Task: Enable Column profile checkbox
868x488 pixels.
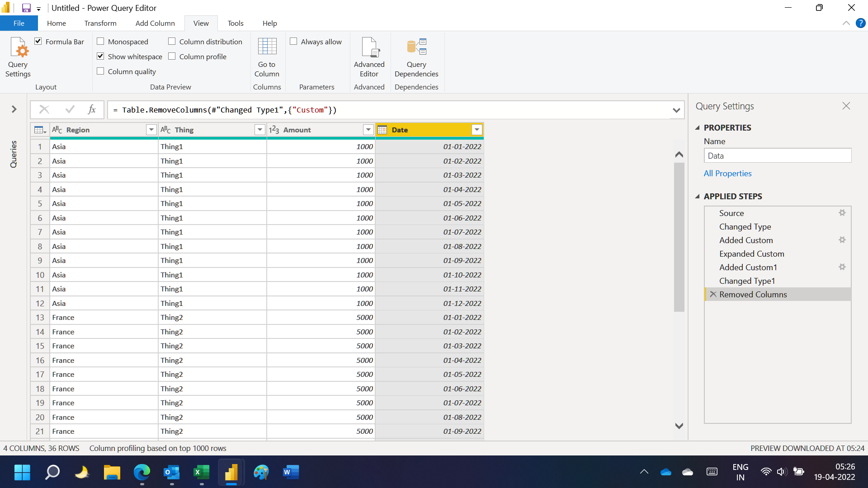Action: (172, 56)
